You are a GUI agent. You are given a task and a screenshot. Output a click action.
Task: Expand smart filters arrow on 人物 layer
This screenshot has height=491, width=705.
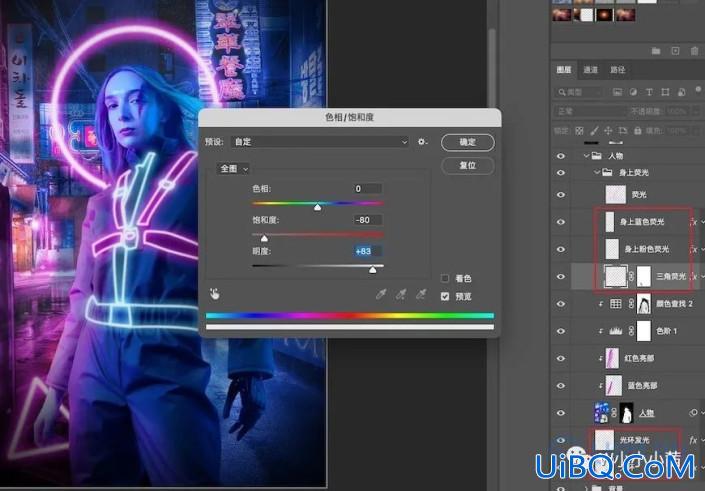point(703,412)
